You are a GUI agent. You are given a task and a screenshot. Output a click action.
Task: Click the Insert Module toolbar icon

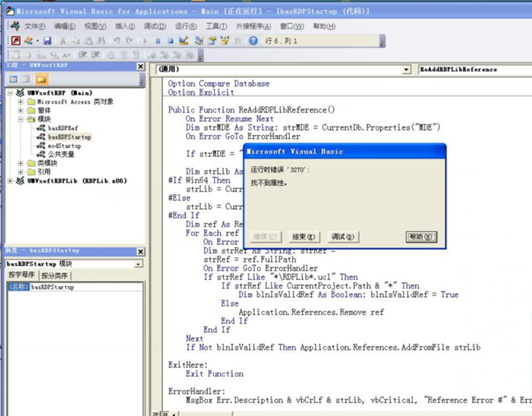tap(28, 41)
